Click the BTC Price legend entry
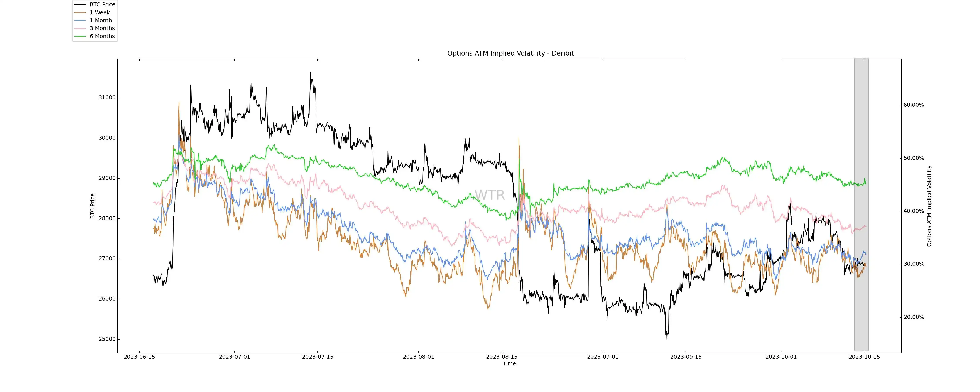The width and height of the screenshot is (980, 392). 102,5
